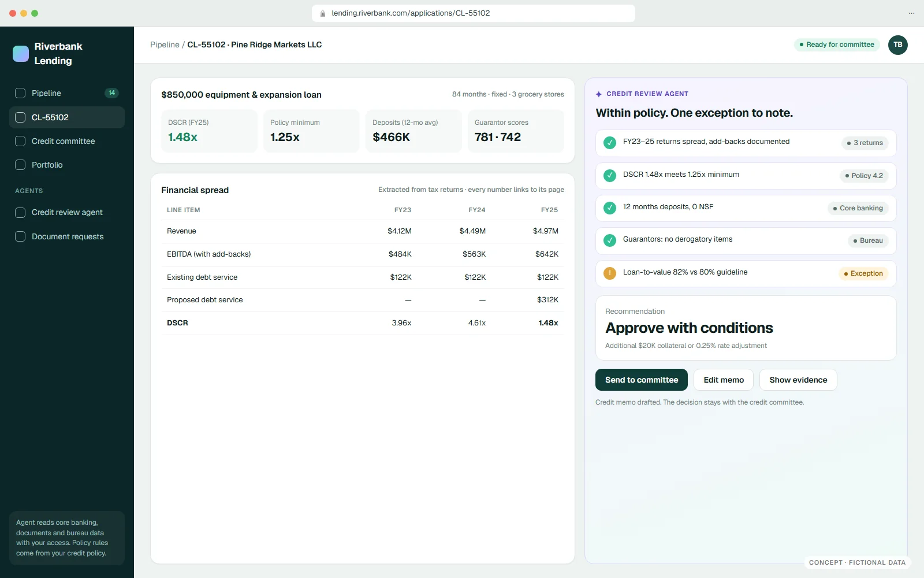
Task: Click the Riverbank Lending logo icon
Action: click(x=21, y=54)
